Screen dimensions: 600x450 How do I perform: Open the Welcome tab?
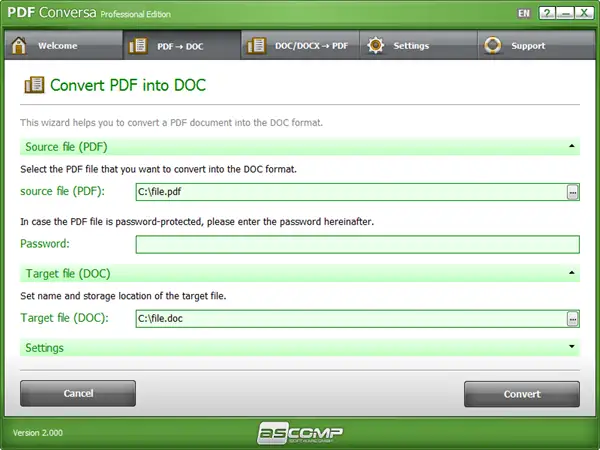64,46
